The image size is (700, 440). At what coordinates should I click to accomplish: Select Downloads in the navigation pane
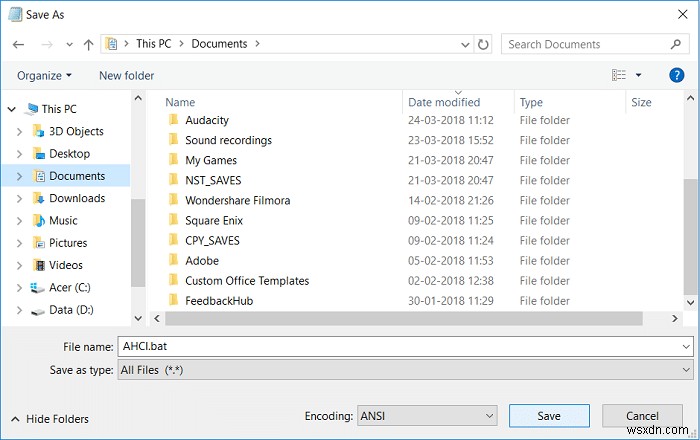(x=77, y=198)
